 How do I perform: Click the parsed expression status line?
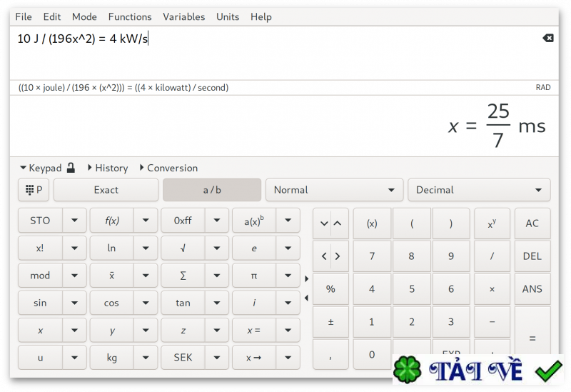pyautogui.click(x=123, y=87)
